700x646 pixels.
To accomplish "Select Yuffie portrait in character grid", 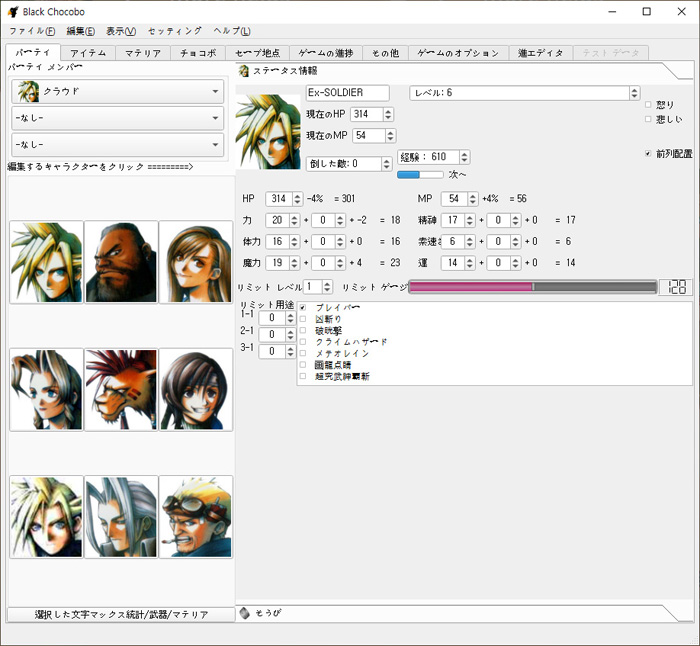I will 196,390.
